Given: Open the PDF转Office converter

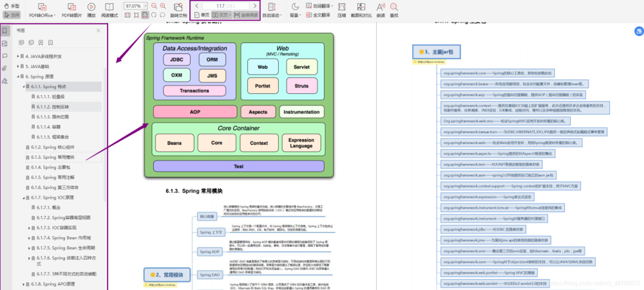Looking at the screenshot, I should tap(42, 11).
